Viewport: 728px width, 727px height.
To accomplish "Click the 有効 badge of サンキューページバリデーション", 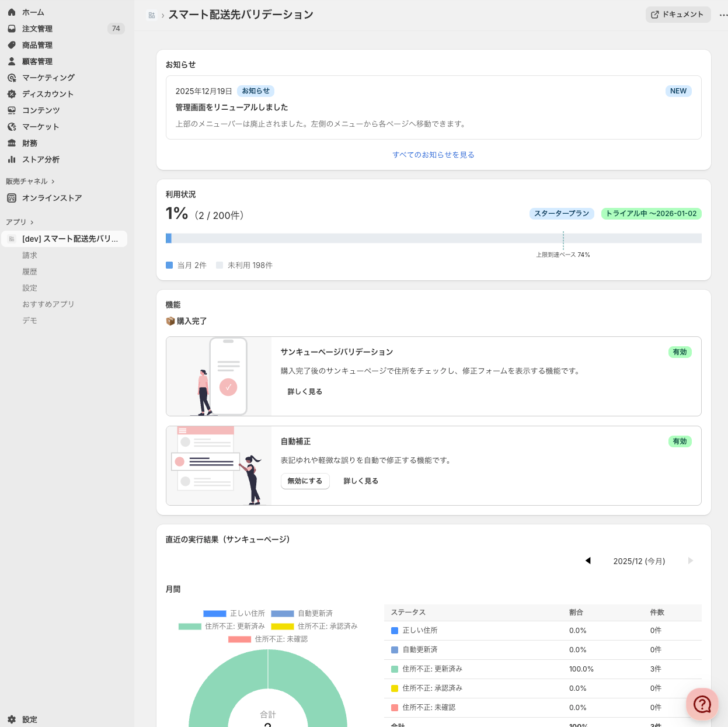I will point(680,352).
